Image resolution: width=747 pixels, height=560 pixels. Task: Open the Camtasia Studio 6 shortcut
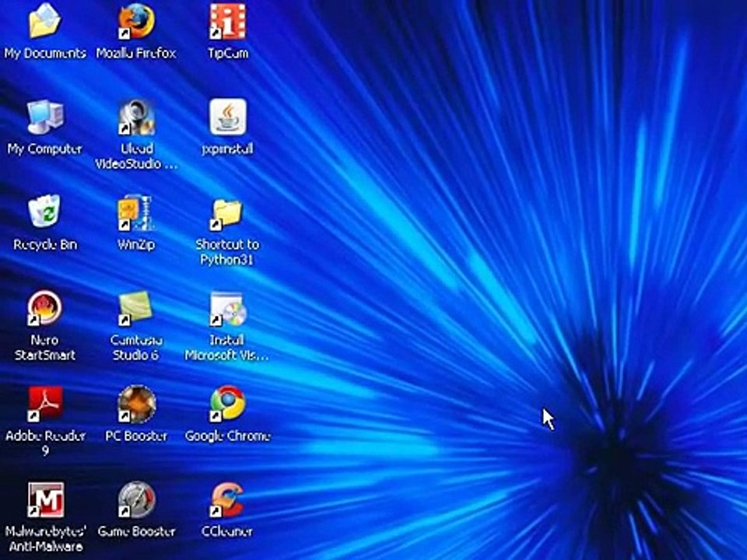pyautogui.click(x=136, y=309)
